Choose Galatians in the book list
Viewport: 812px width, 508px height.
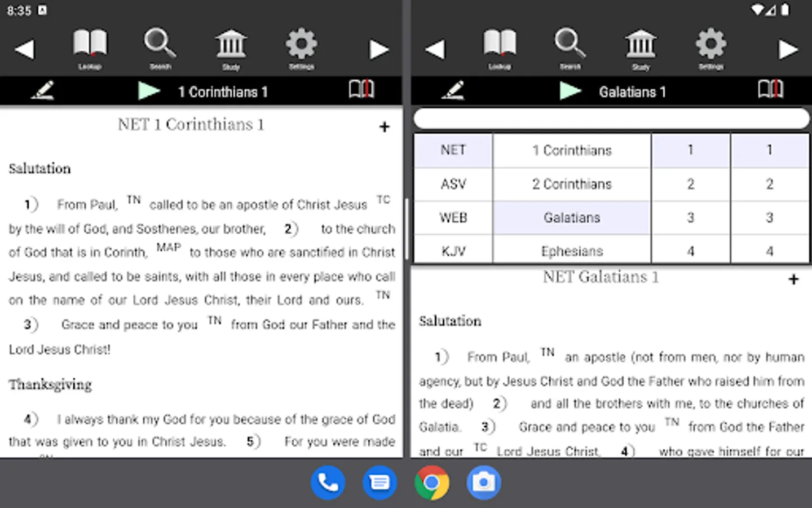coord(572,218)
